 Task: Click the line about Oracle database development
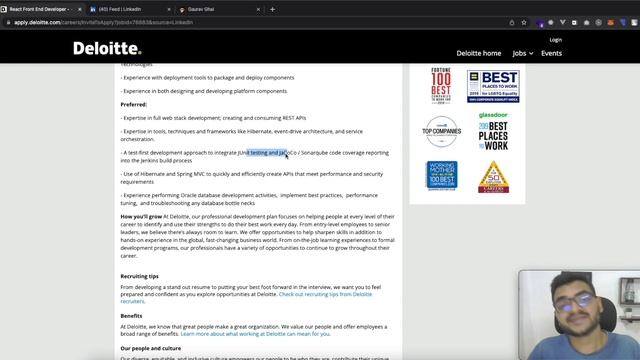pyautogui.click(x=249, y=199)
